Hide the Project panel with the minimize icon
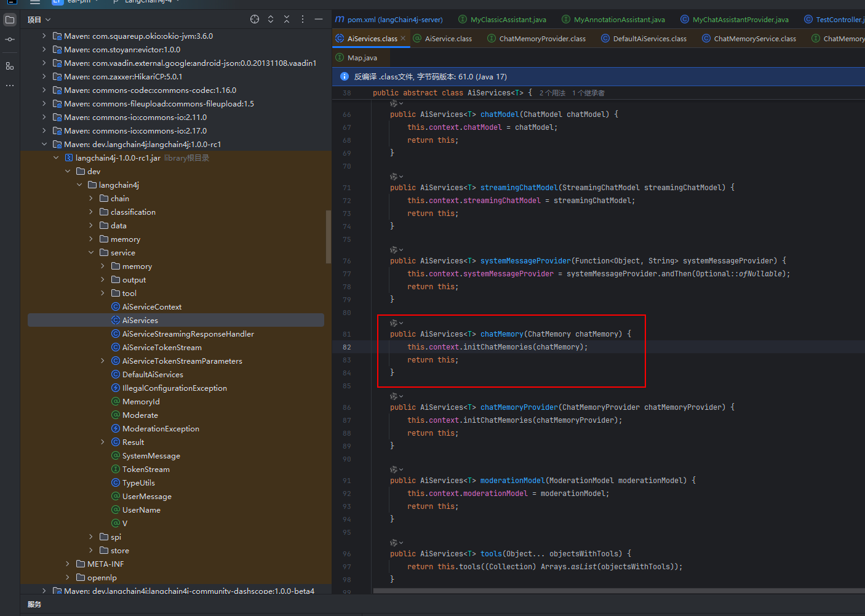865x616 pixels. point(319,20)
